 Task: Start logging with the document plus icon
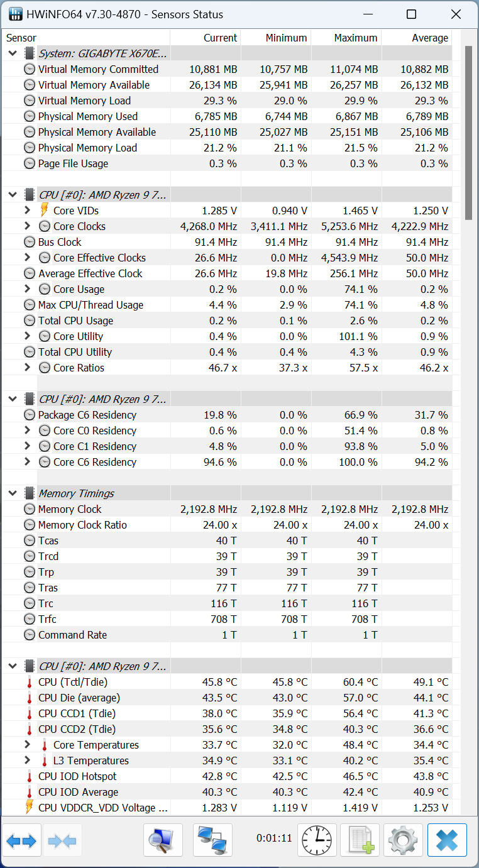pyautogui.click(x=360, y=840)
